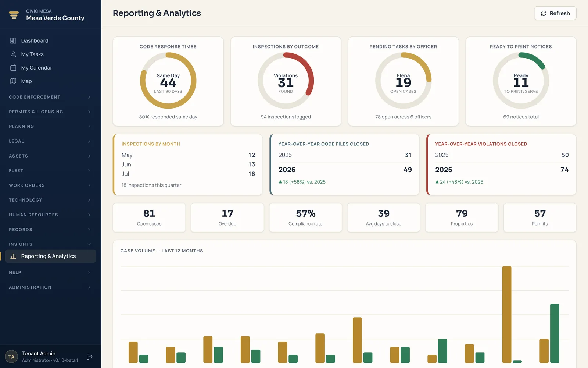Click the TA user avatar
This screenshot has height=368, width=588.
point(11,357)
